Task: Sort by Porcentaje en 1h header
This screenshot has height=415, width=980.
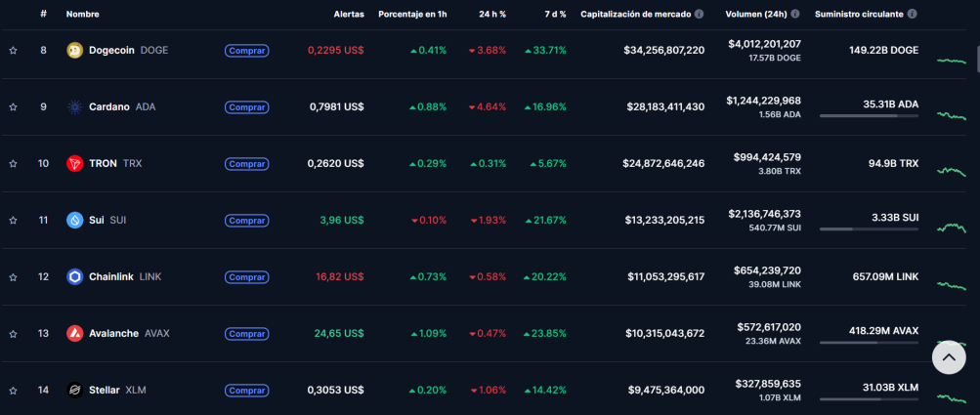Action: [412, 14]
